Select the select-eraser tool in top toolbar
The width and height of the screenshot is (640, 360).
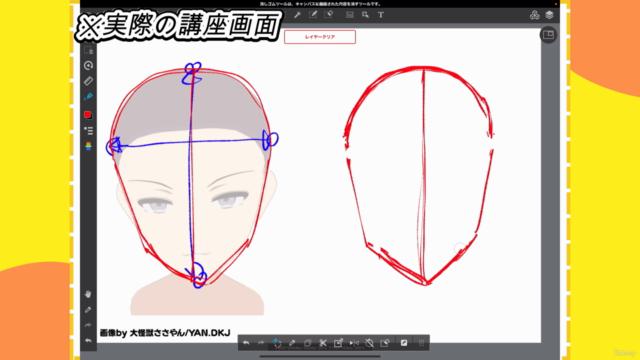tap(329, 15)
